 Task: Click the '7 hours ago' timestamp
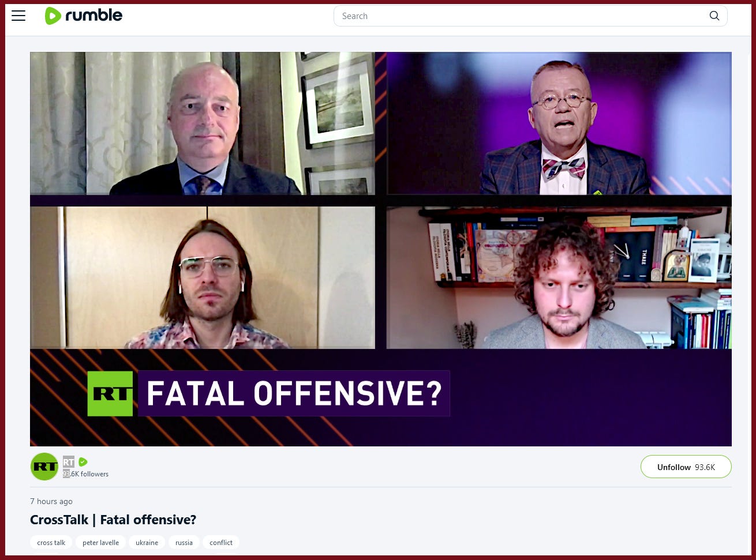coord(51,501)
